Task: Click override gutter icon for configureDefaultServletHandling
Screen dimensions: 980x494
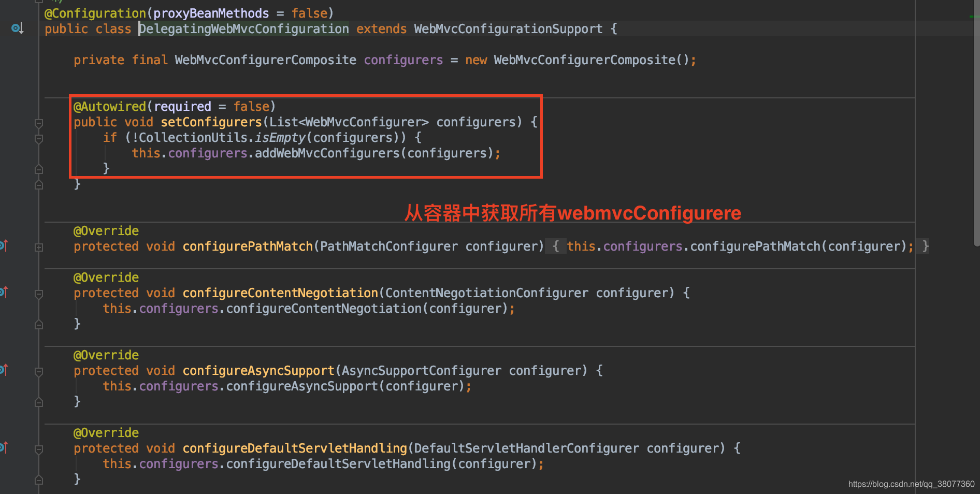Action: click(4, 448)
